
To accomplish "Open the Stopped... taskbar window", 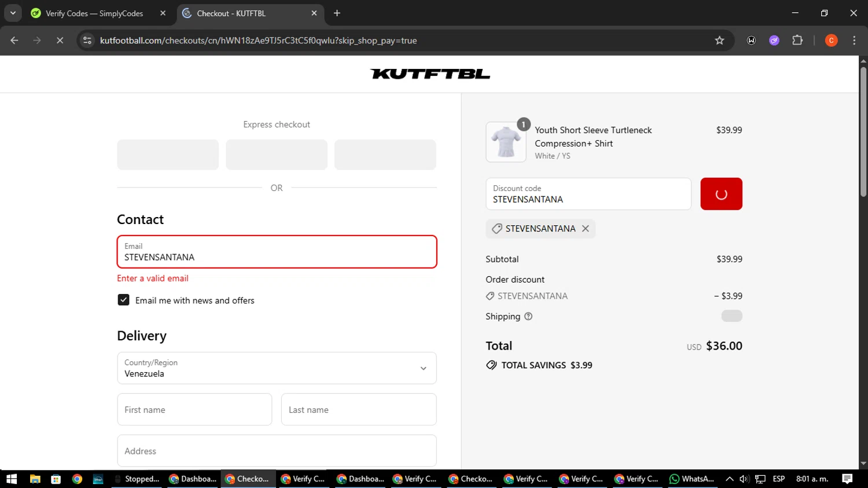I will [x=137, y=479].
